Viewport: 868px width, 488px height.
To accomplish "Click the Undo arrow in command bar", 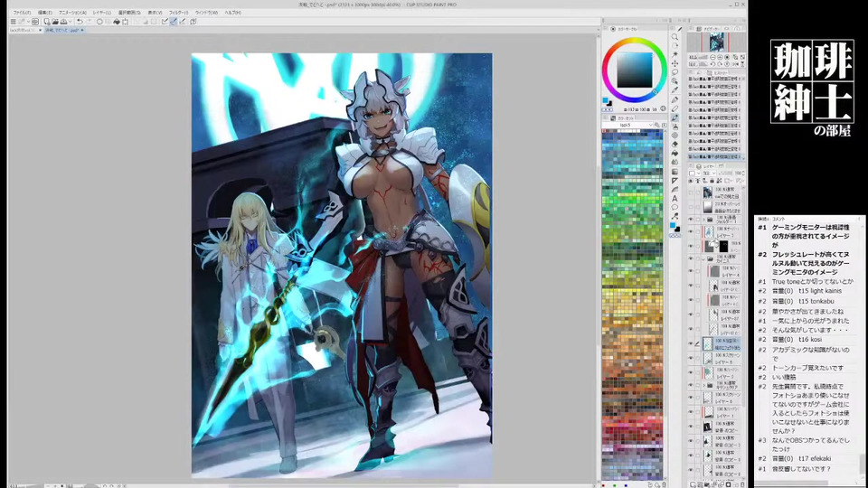I will [x=80, y=22].
